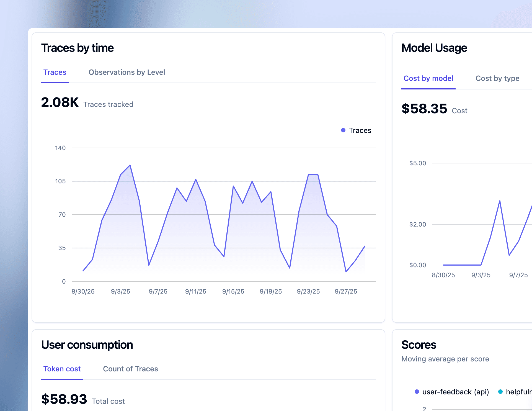The width and height of the screenshot is (532, 411).
Task: Open the Traces by time panel heading
Action: pos(78,48)
